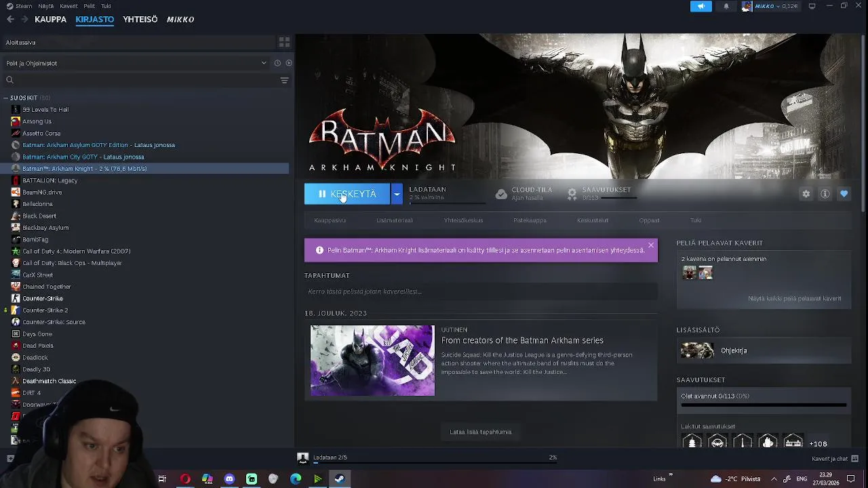Screen dimensions: 868x488
Task: Go to the Kauppa tab
Action: [51, 19]
